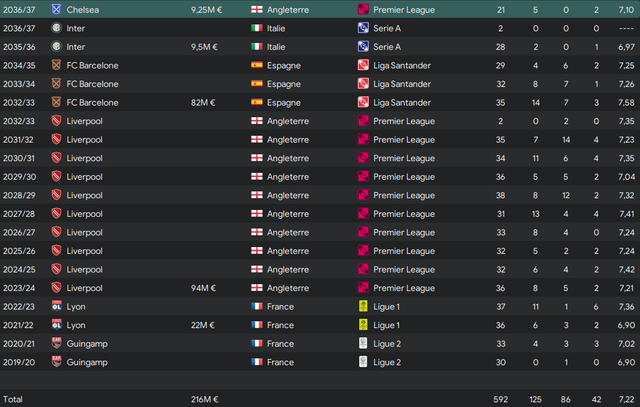The height and width of the screenshot is (407, 640).
Task: Click the Spain flag in 2033/34 row
Action: click(x=257, y=84)
